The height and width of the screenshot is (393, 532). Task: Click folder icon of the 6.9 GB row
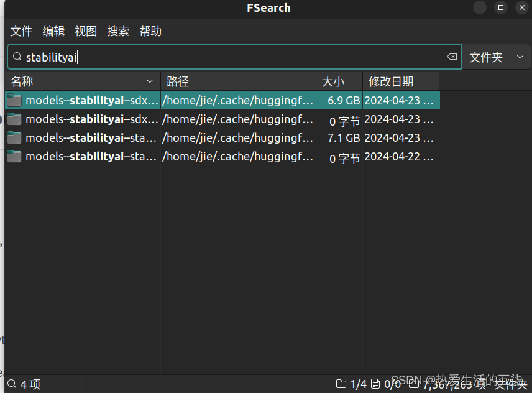[x=14, y=101]
